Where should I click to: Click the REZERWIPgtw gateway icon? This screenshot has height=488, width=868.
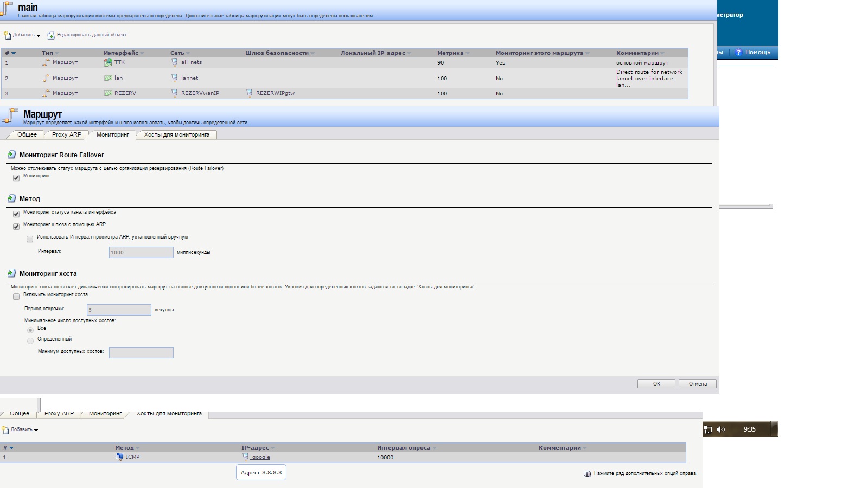[x=249, y=93]
